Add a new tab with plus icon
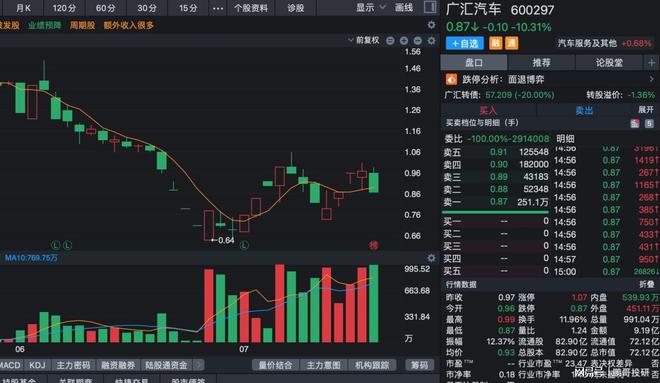 click(652, 63)
